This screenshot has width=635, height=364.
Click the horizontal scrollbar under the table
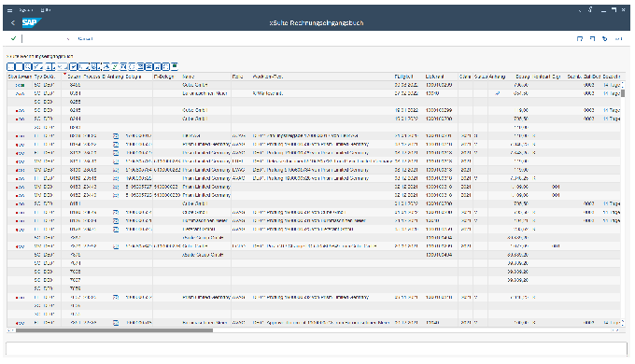point(114,330)
